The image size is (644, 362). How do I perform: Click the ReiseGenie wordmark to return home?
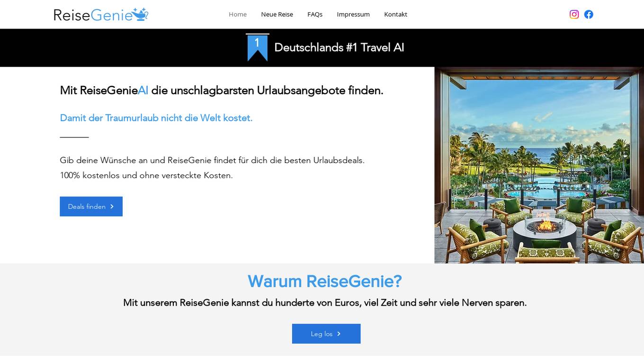[x=92, y=15]
